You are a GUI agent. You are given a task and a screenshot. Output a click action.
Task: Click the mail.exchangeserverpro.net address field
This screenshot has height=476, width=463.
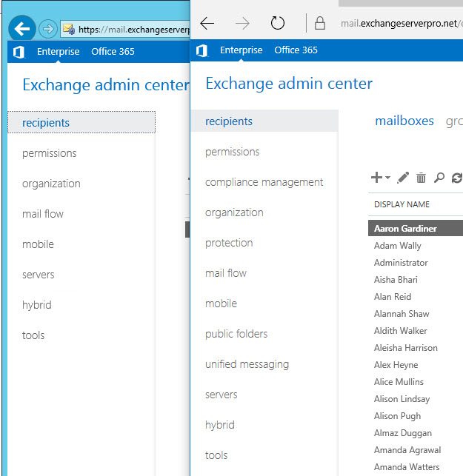click(x=401, y=24)
